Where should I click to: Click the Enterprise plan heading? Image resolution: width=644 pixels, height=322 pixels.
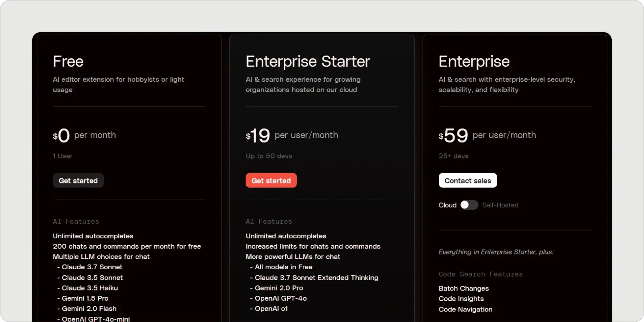click(474, 61)
